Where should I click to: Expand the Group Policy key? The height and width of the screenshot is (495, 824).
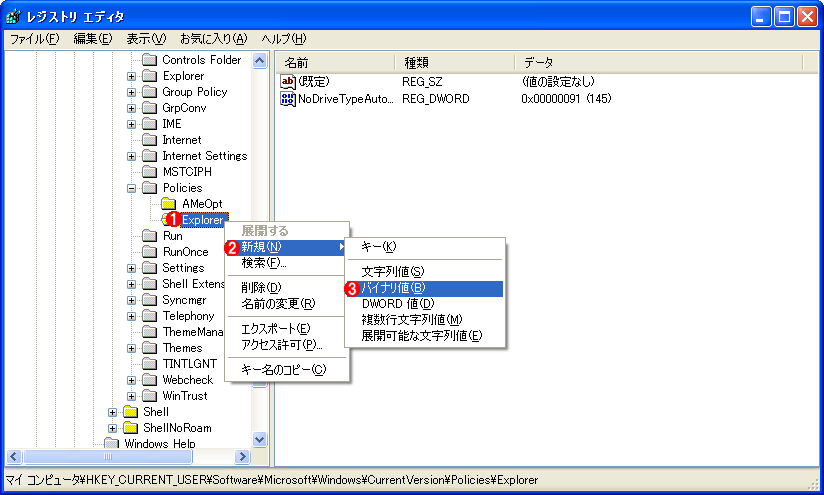(131, 92)
